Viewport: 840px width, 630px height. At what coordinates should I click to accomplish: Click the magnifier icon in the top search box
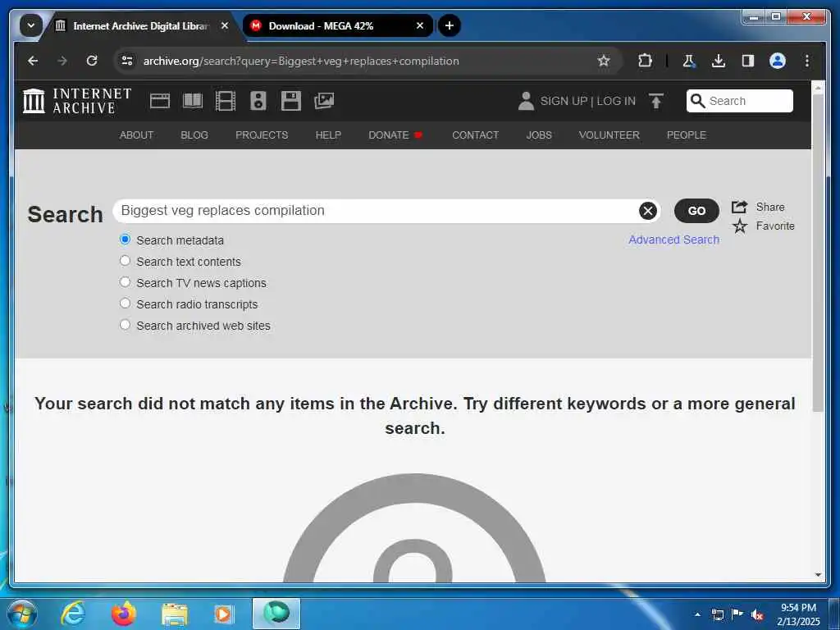coord(697,101)
